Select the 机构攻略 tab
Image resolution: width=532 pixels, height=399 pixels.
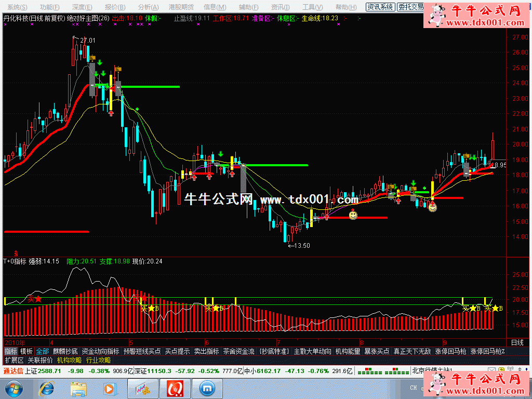click(x=69, y=360)
